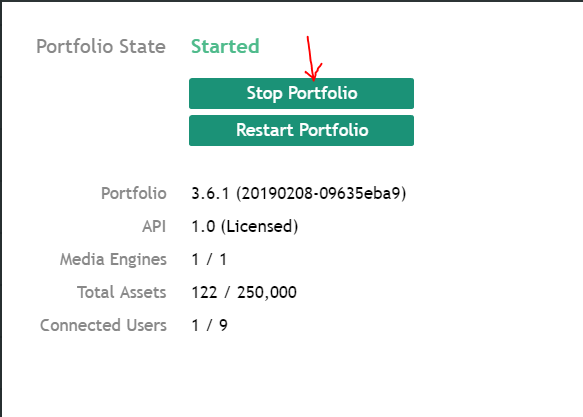Click the word Stop on the green button
Image resolution: width=583 pixels, height=417 pixels.
pyautogui.click(x=264, y=93)
